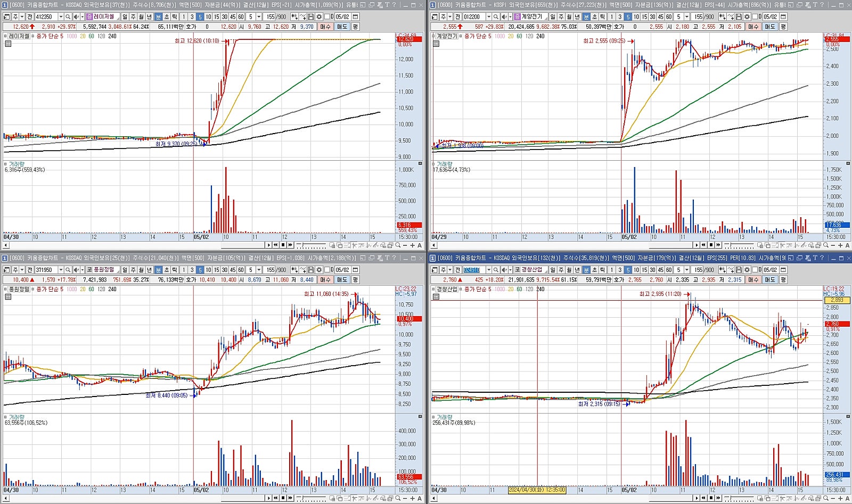This screenshot has height=504, width=852.
Task: Toggle D checkbox in 계양전기 chart toolbar
Action: click(755, 16)
